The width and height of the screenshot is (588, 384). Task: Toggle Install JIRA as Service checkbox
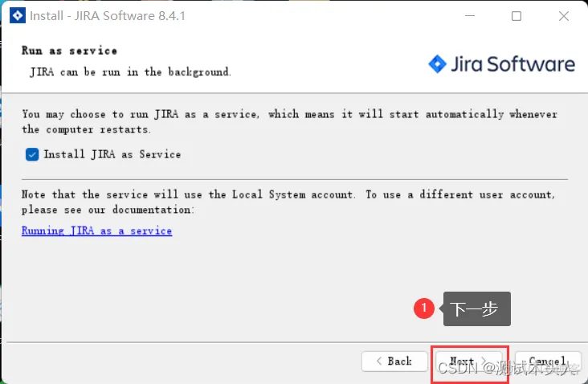[32, 154]
